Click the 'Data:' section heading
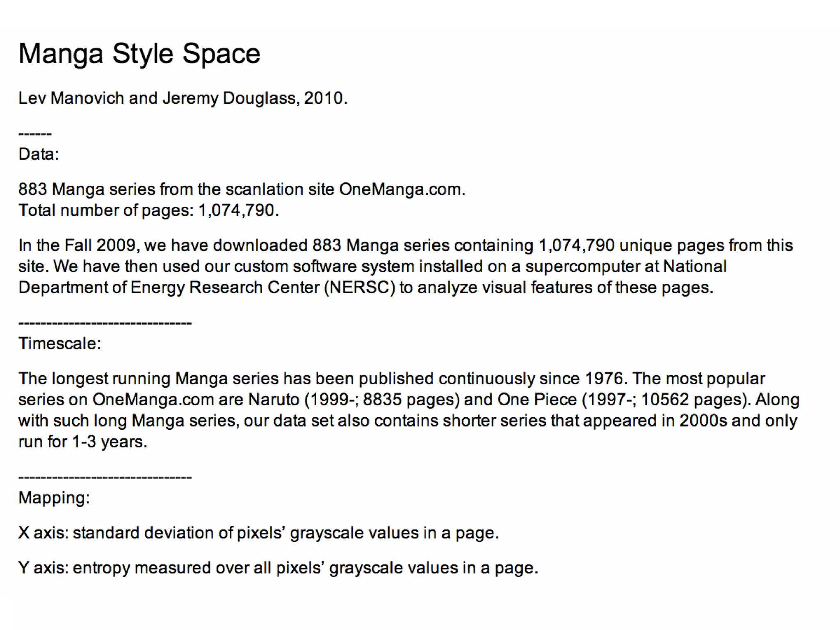Screen dimensions: 840x630 pos(39,154)
